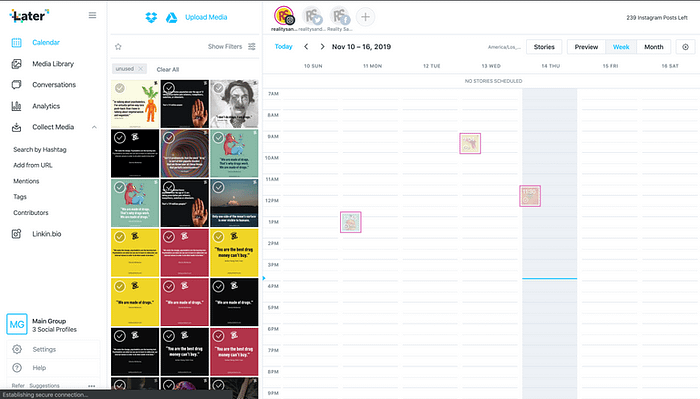Image resolution: width=700 pixels, height=399 pixels.
Task: Select the realitysand Twitter profile avatar
Action: tap(312, 16)
